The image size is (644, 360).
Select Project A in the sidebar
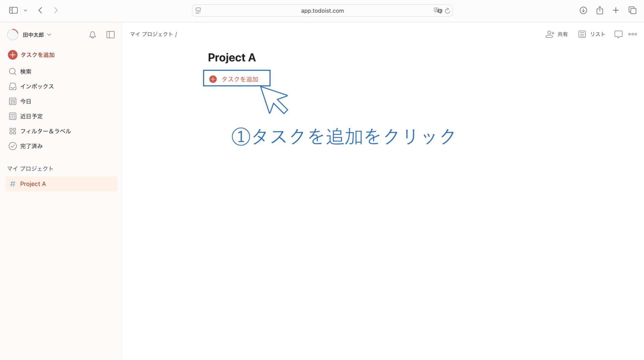pyautogui.click(x=33, y=184)
